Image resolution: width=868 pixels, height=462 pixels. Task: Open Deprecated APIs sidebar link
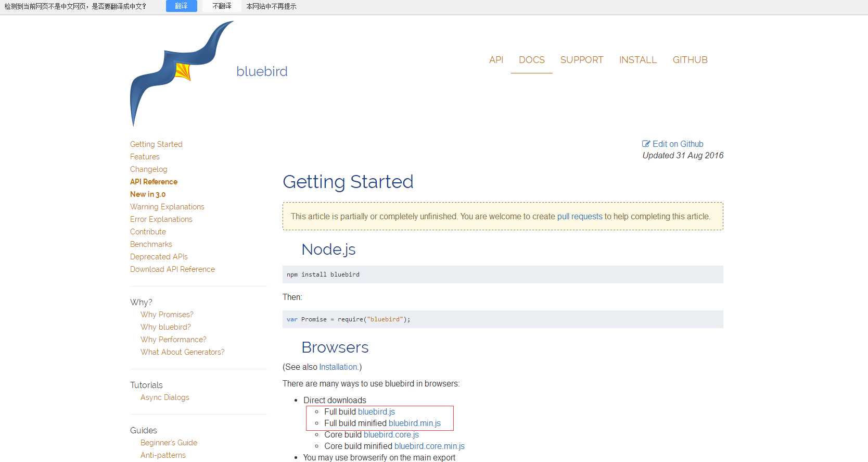[159, 257]
